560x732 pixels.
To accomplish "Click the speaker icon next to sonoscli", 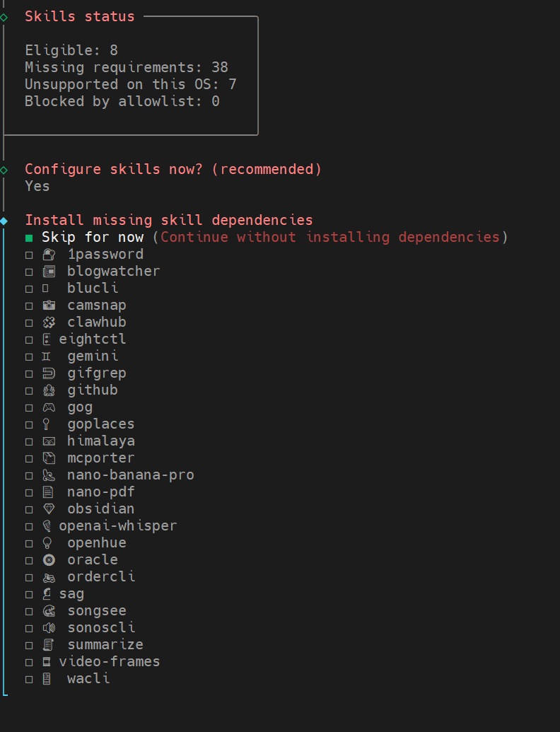I will 48,628.
